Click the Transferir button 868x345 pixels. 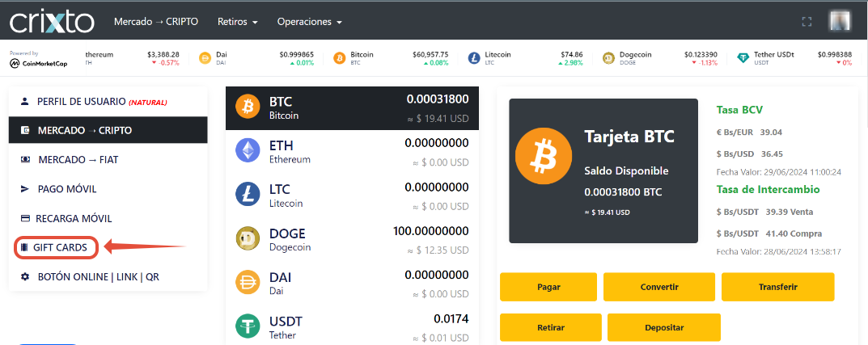[777, 287]
